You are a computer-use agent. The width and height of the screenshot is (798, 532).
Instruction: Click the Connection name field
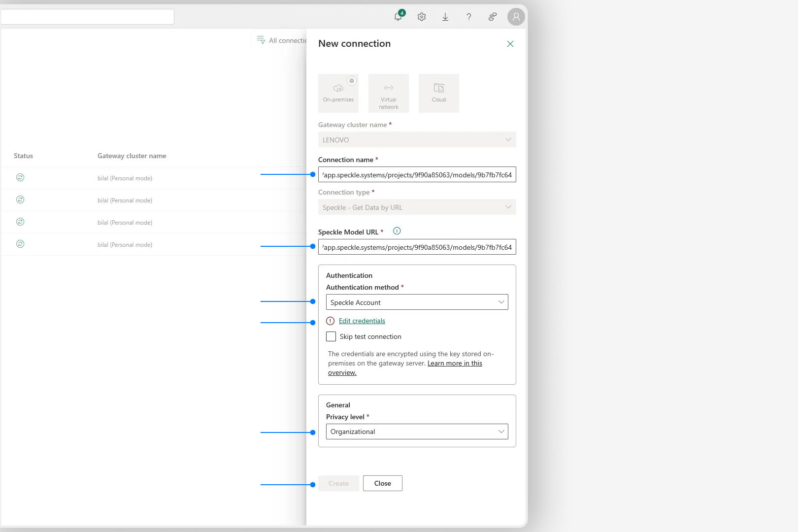417,174
